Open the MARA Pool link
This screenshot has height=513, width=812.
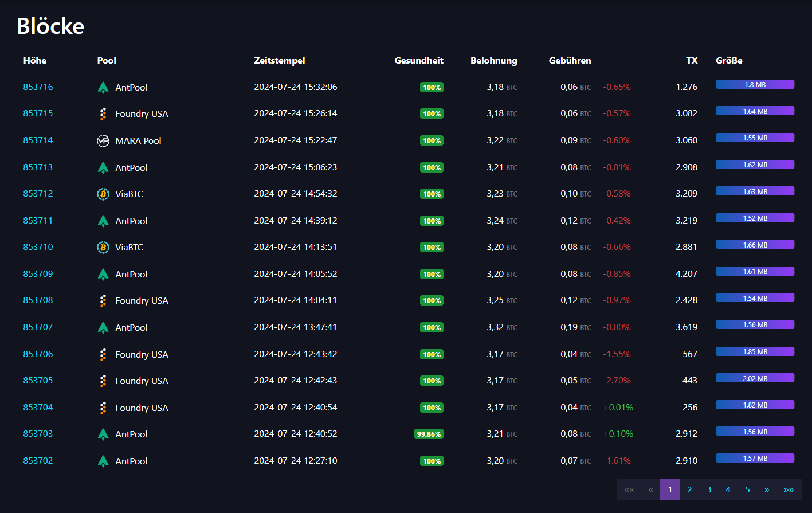click(x=138, y=141)
